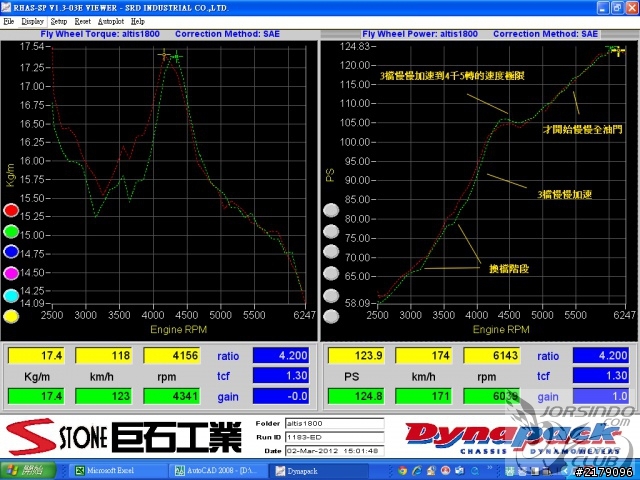Click the Dynapack taskbar button
The width and height of the screenshot is (640, 480).
pos(320,471)
